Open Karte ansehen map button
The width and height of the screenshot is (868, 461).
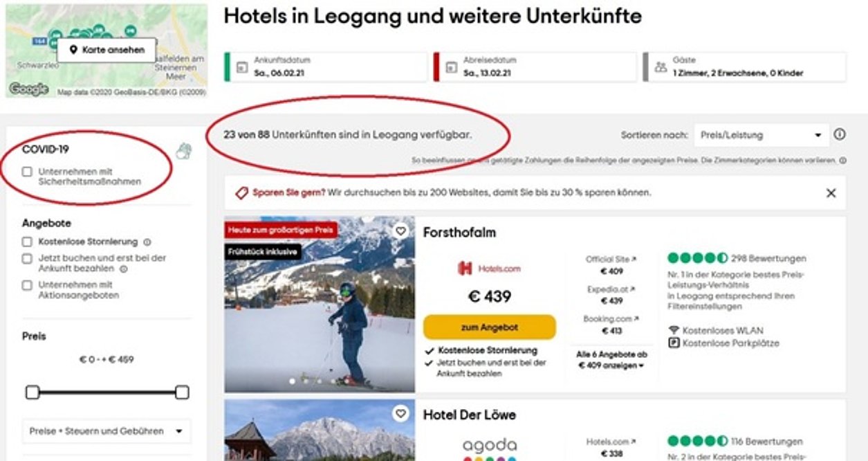(x=107, y=50)
